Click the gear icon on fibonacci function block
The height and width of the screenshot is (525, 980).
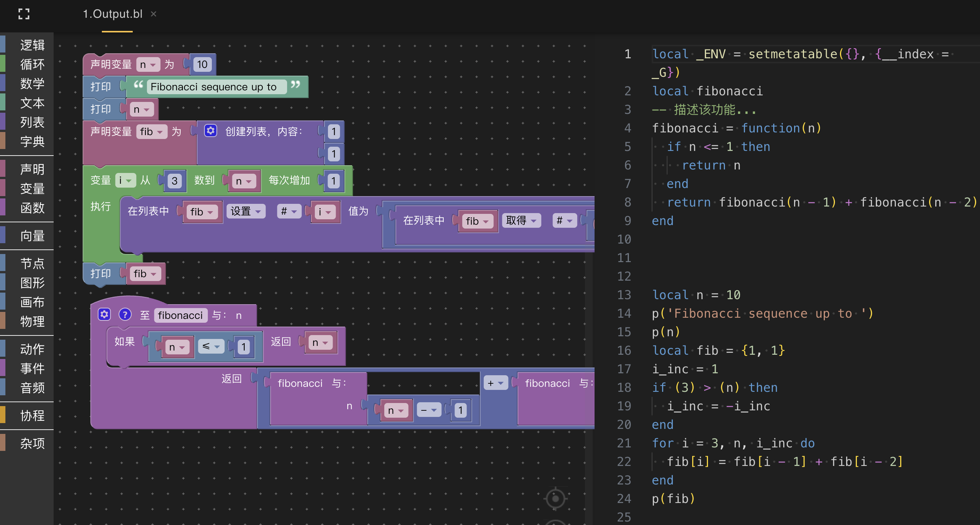[x=104, y=315]
